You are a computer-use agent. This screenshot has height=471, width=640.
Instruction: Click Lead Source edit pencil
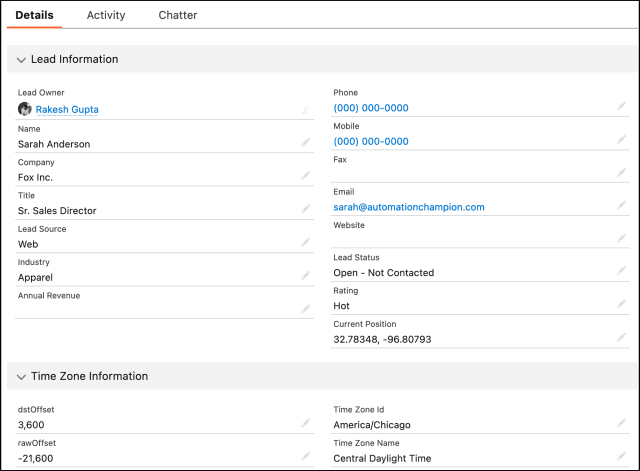[306, 242]
